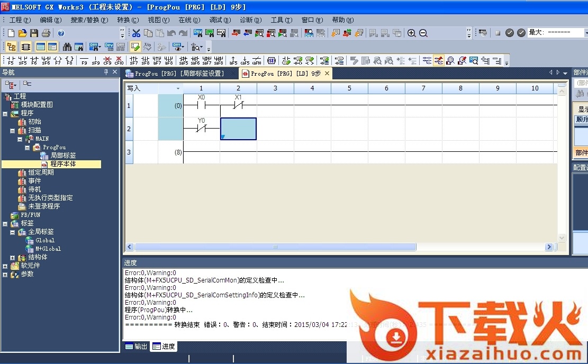Image resolution: width=588 pixels, height=364 pixels.
Task: Click the Zoom In magnifier icon
Action: [x=412, y=33]
